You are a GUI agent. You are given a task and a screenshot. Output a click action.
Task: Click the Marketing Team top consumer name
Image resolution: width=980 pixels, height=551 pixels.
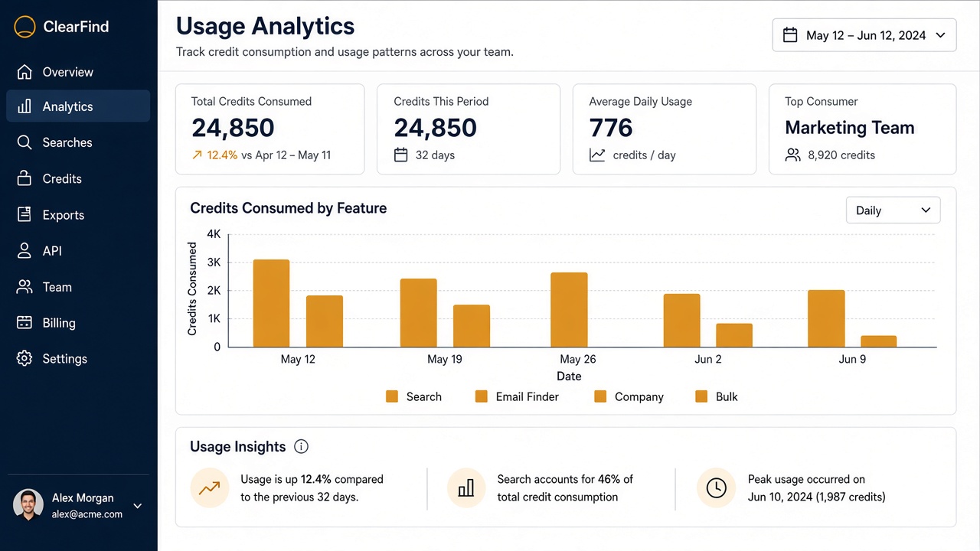tap(850, 128)
